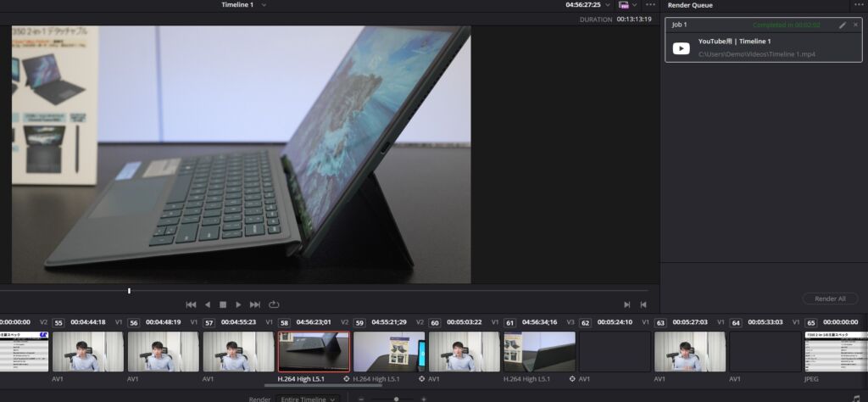This screenshot has width=868, height=402.
Task: Play the timeline forward
Action: tap(238, 304)
